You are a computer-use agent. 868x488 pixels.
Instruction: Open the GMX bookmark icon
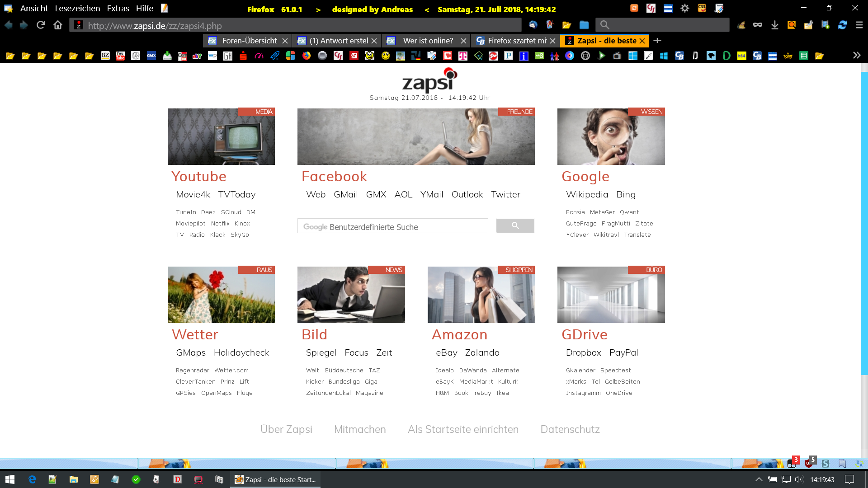(151, 56)
